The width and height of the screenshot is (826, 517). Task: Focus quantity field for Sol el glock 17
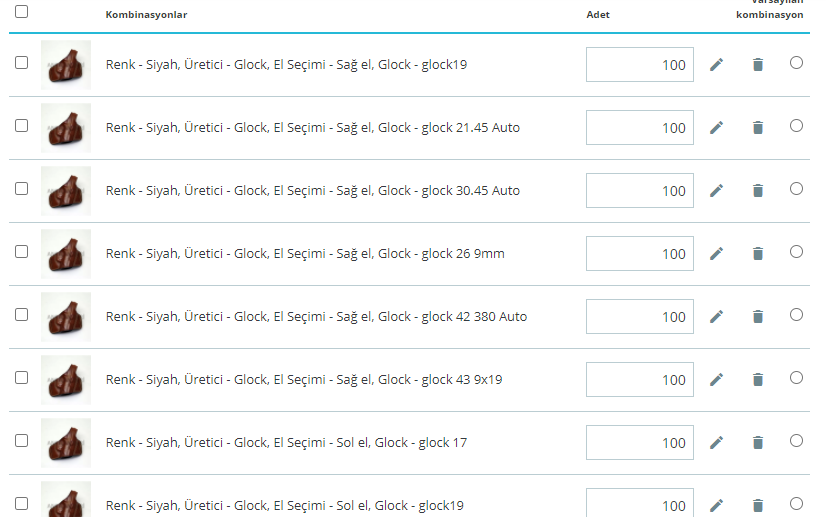click(x=640, y=443)
